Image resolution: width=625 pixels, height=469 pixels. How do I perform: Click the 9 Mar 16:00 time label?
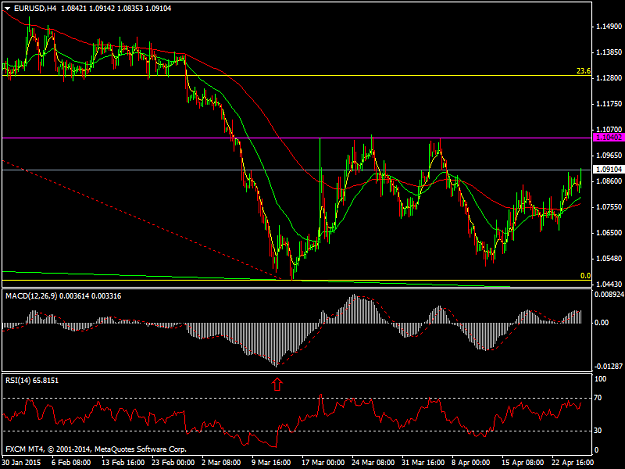(271, 462)
